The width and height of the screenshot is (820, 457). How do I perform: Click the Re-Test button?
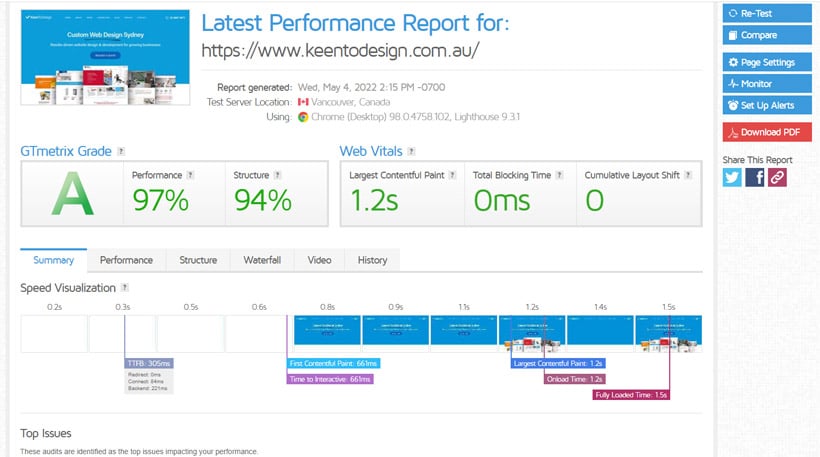(x=767, y=13)
